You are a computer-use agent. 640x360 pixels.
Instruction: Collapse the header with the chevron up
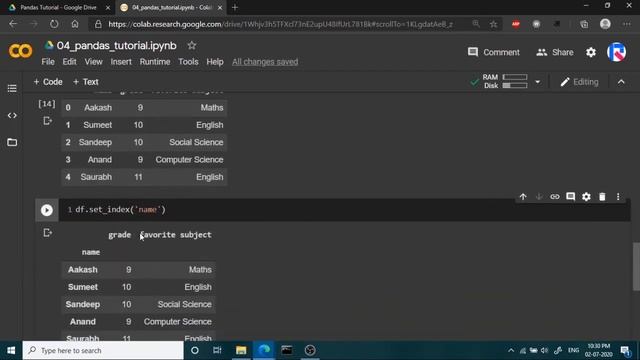621,82
